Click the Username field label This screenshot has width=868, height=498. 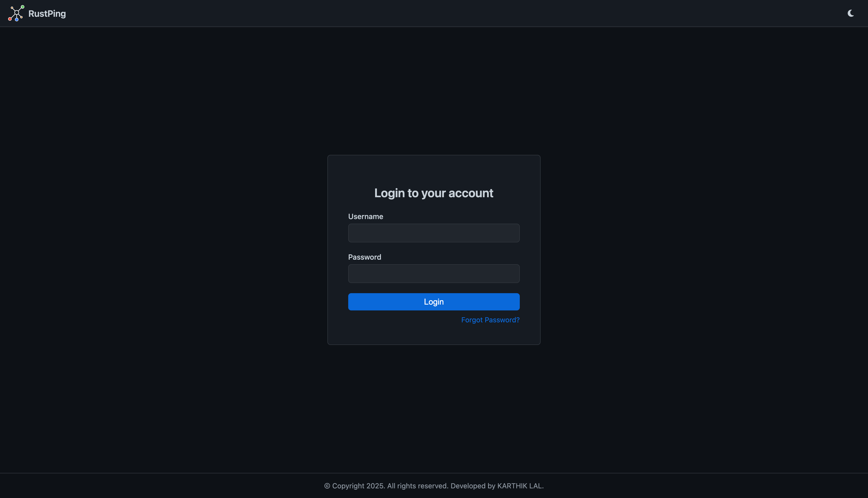click(x=365, y=217)
